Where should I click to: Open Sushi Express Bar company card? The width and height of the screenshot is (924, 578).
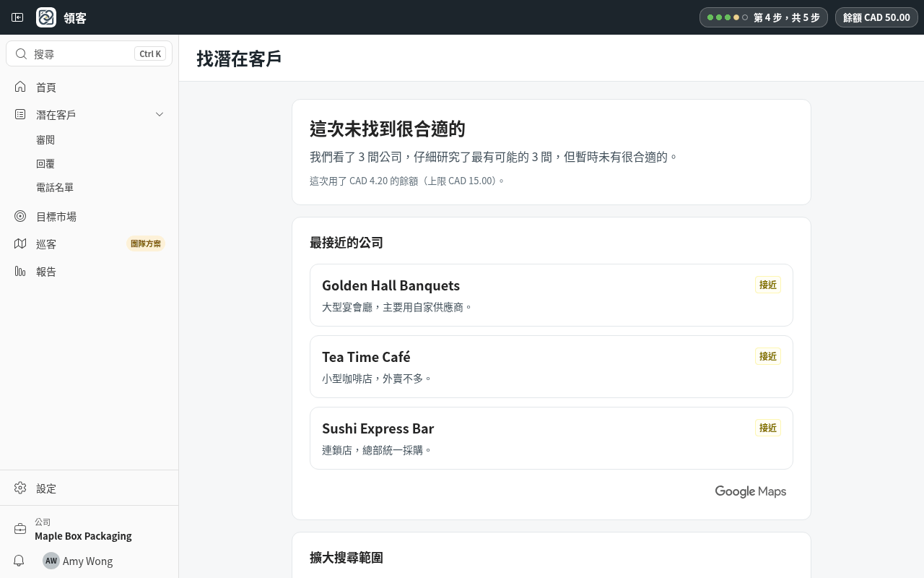point(552,438)
